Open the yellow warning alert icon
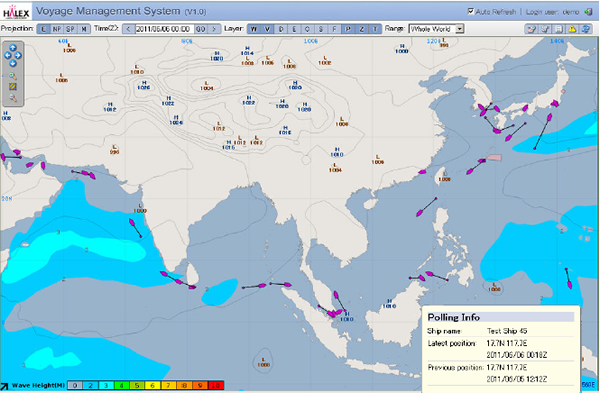 572,29
